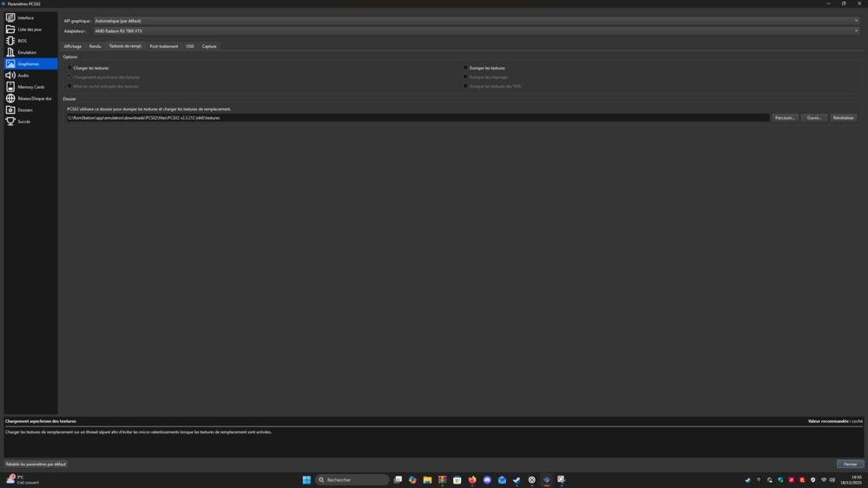Switch to the Rendu tab
The image size is (868, 488).
point(95,46)
